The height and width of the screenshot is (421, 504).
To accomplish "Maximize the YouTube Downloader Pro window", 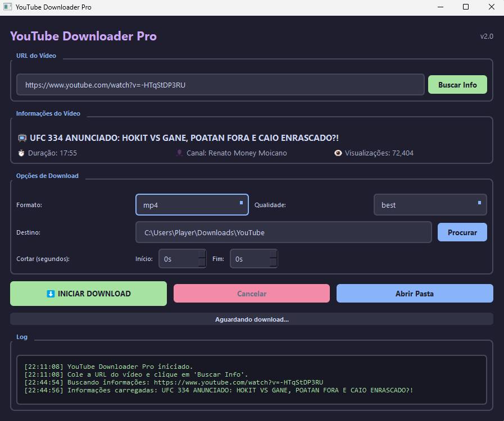I will click(465, 7).
